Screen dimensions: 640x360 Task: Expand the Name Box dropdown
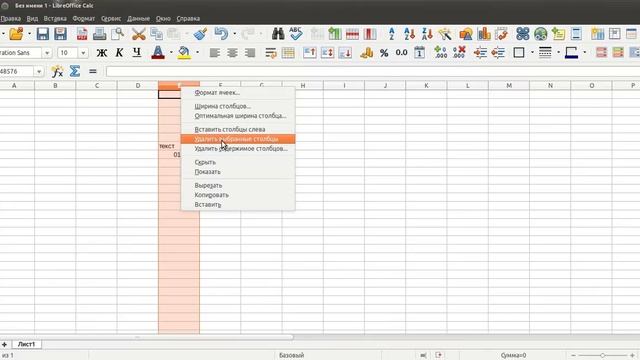pos(39,72)
